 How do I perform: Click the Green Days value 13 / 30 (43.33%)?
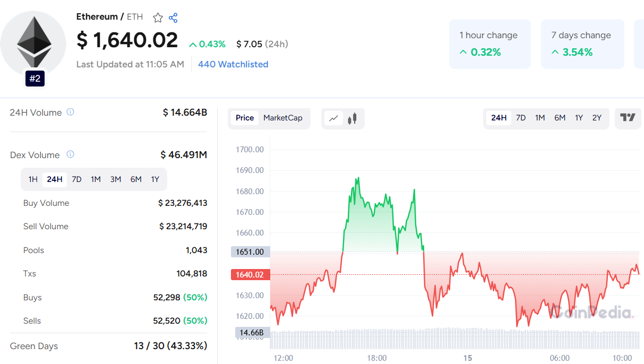170,346
